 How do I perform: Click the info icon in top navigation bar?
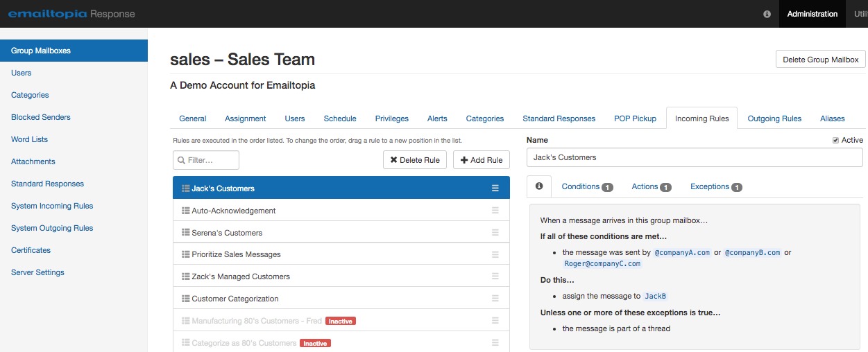point(767,14)
